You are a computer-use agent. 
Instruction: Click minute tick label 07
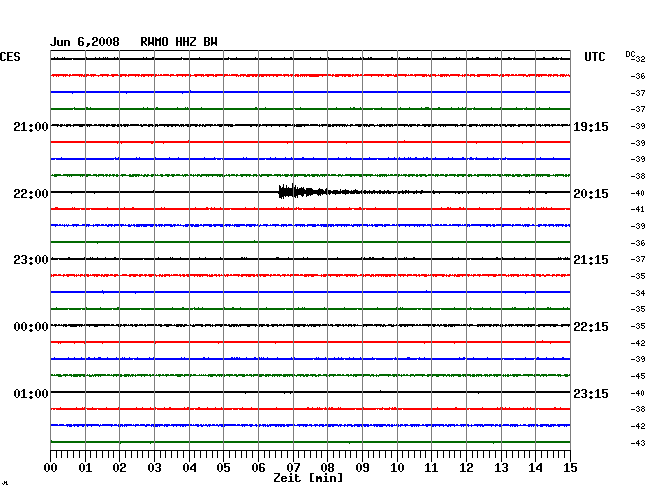pos(293,468)
